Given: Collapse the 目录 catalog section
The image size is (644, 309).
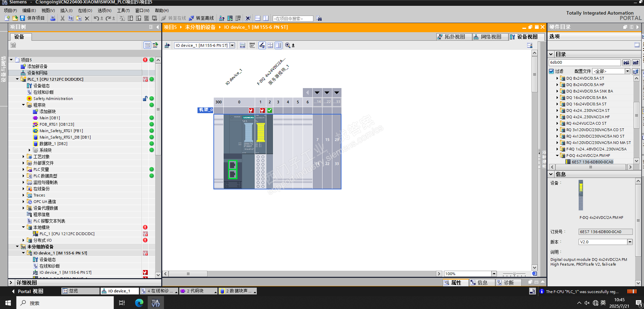Looking at the screenshot, I should tap(551, 54).
